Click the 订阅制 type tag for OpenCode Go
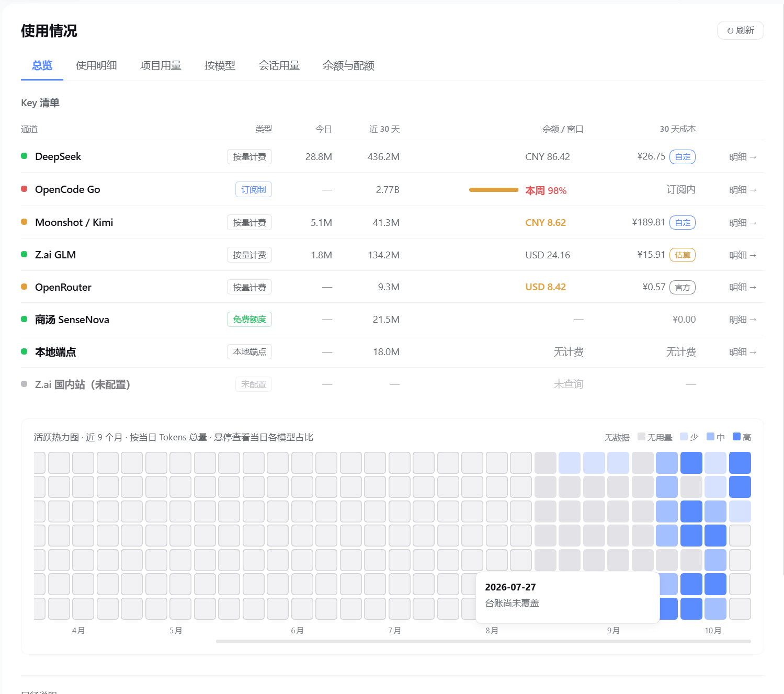The width and height of the screenshot is (784, 694). pos(254,190)
